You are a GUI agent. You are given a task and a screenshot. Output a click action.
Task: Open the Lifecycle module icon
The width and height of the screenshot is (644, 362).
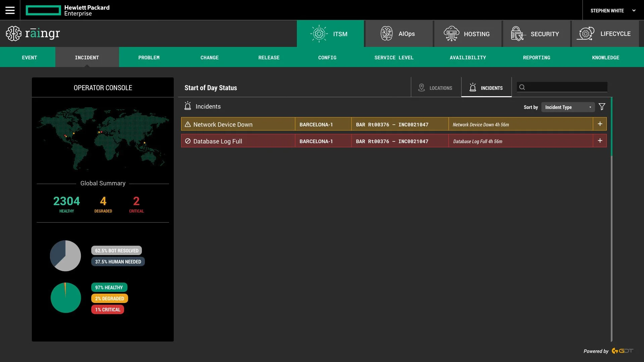click(586, 34)
